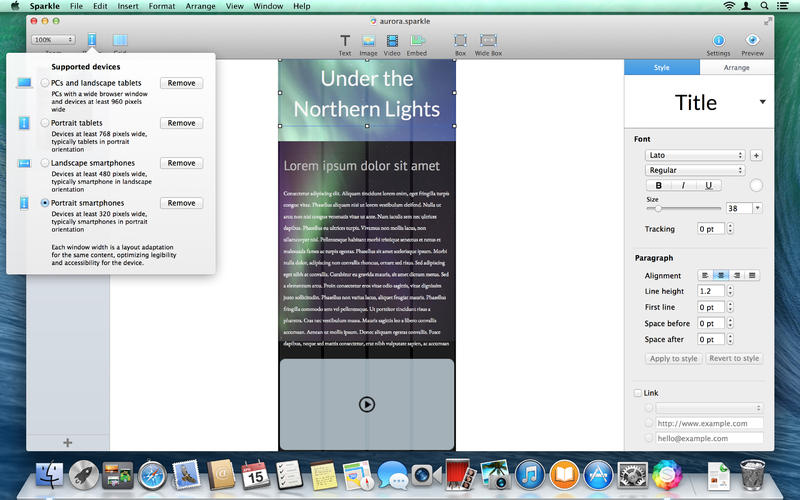Switch to the Arrange tab
The image size is (800, 500).
(736, 67)
